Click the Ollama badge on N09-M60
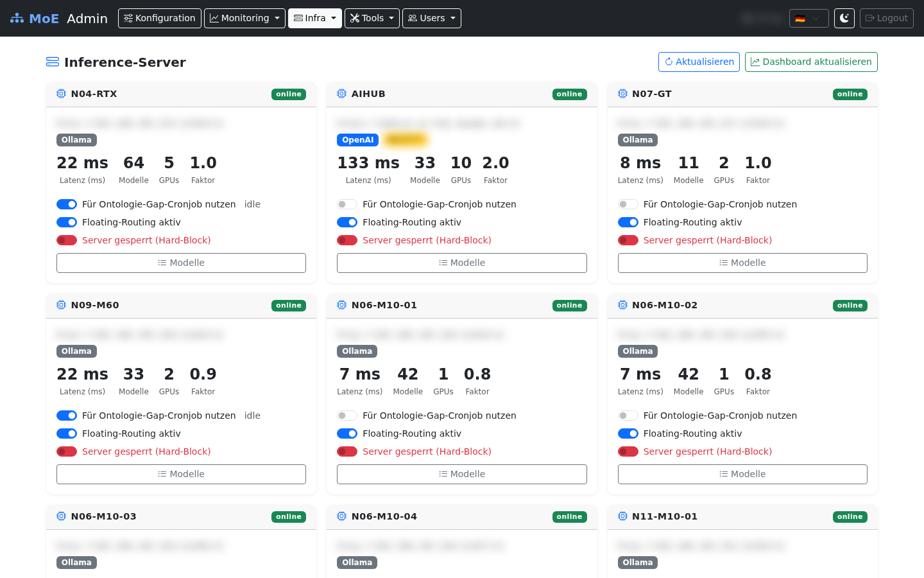 [76, 351]
